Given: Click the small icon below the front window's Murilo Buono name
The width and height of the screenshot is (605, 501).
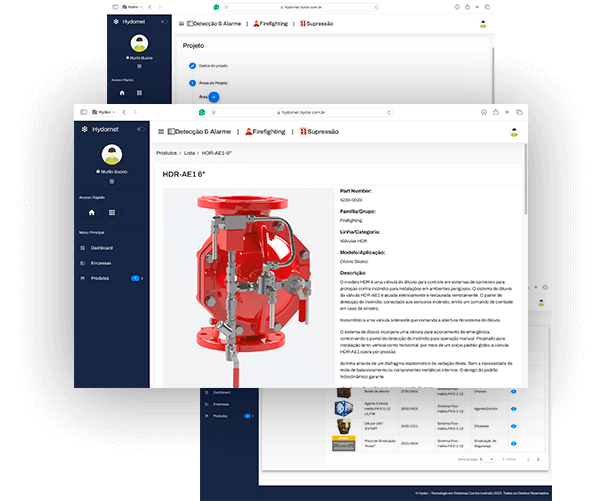Looking at the screenshot, I should click(x=112, y=181).
